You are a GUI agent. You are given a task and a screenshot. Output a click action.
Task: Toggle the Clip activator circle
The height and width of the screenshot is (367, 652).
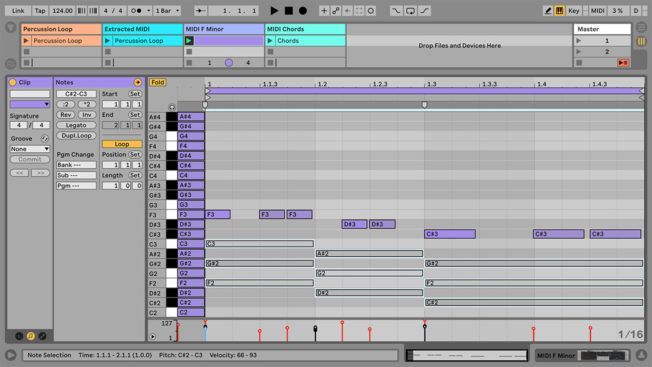coord(12,82)
